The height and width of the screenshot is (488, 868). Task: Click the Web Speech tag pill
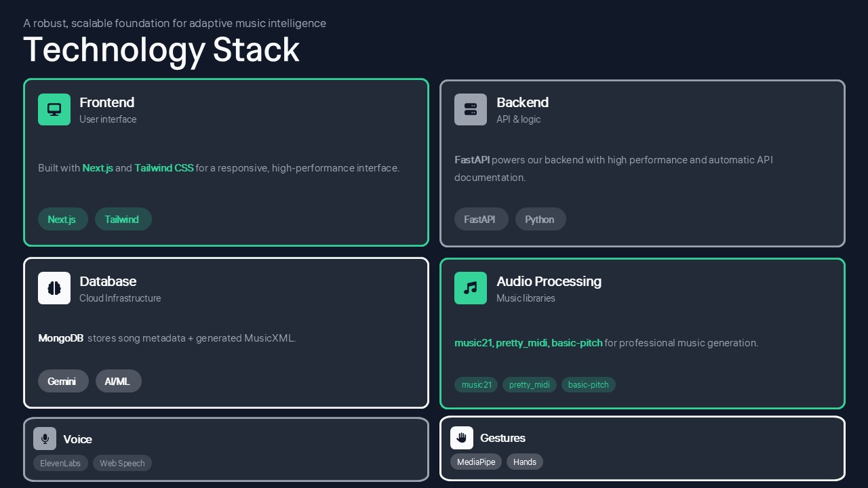tap(122, 463)
